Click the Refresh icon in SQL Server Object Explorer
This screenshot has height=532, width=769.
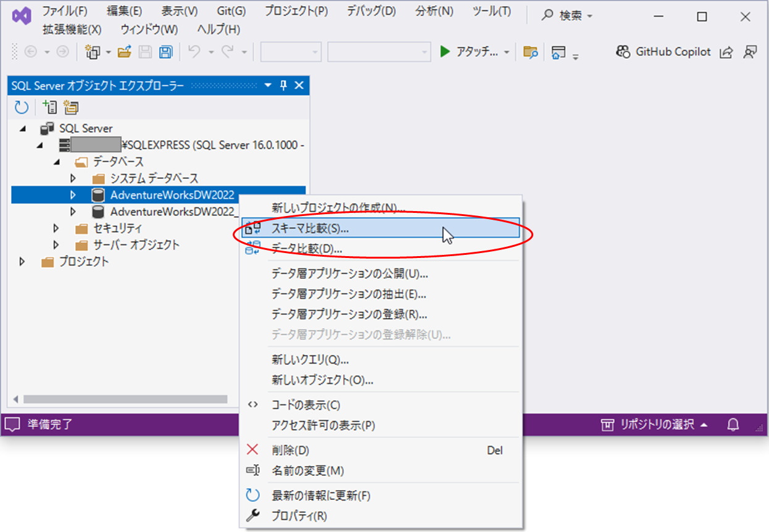pos(20,107)
